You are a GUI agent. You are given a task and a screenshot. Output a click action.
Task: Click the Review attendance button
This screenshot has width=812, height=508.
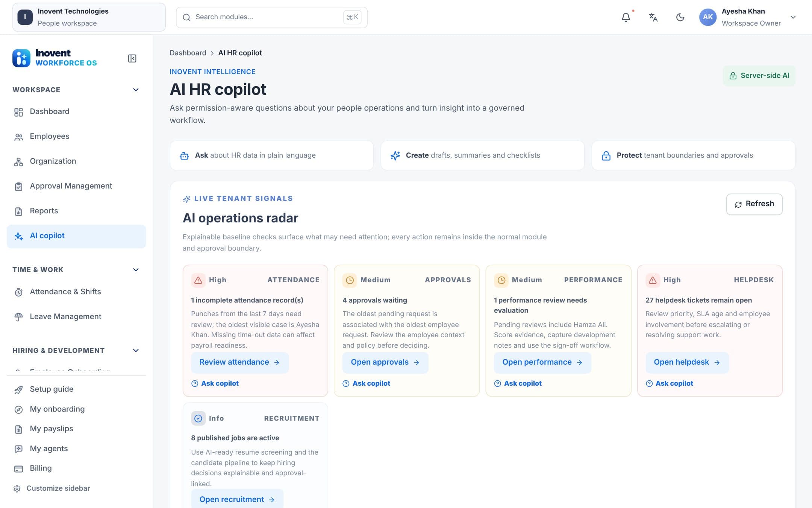[x=240, y=362]
